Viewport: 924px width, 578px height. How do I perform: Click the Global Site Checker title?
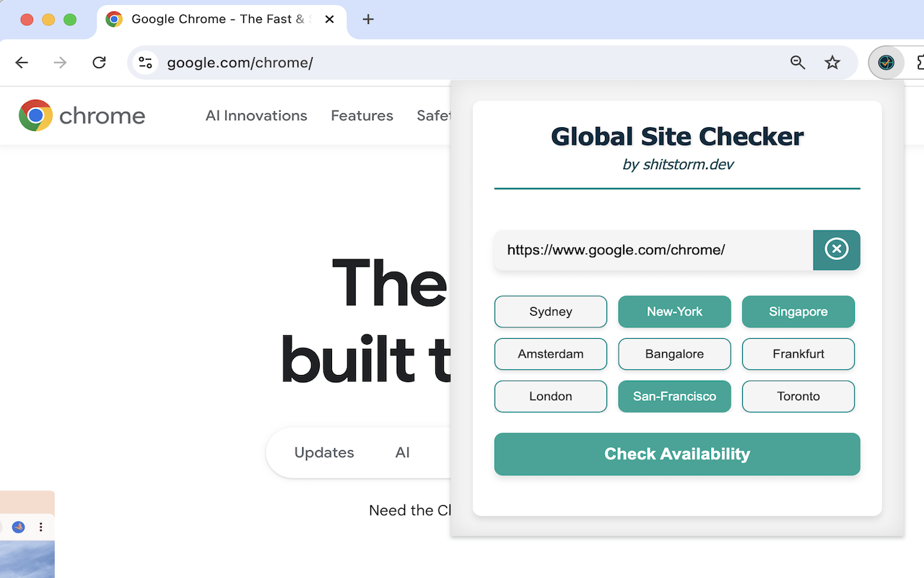click(677, 136)
